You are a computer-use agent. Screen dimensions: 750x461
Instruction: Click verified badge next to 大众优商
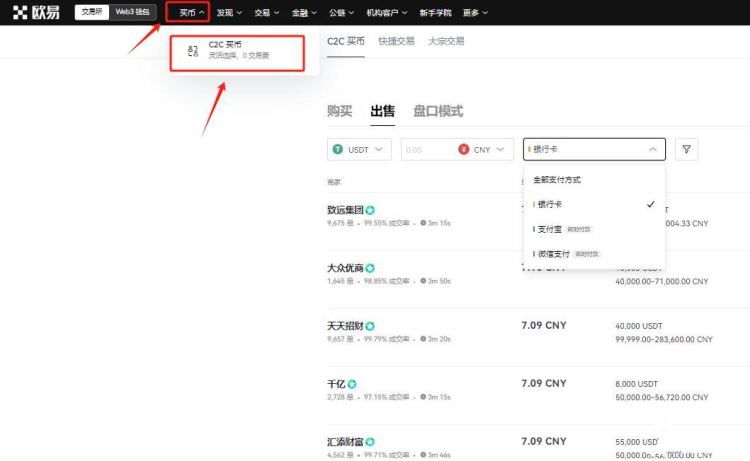pos(370,268)
